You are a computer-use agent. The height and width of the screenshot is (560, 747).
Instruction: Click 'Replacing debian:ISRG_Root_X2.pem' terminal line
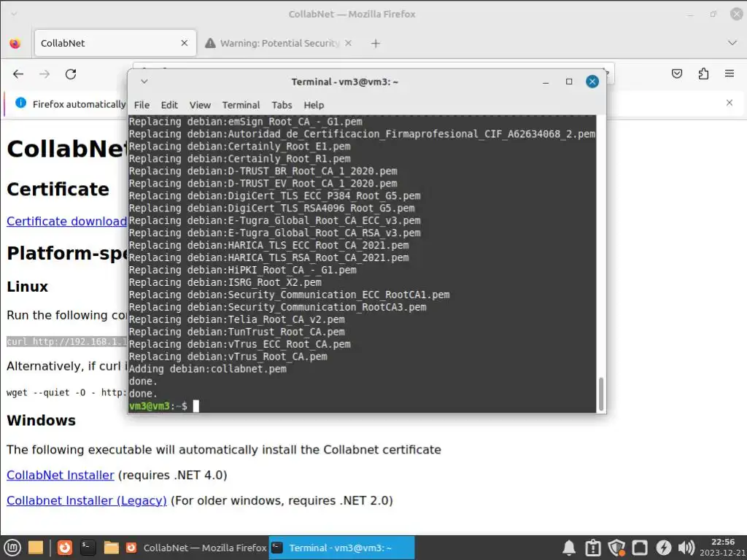click(225, 282)
